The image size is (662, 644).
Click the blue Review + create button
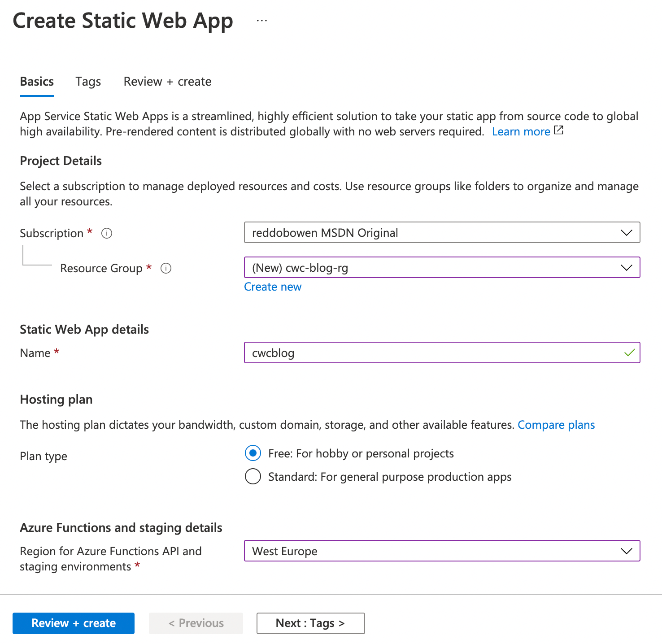(74, 623)
